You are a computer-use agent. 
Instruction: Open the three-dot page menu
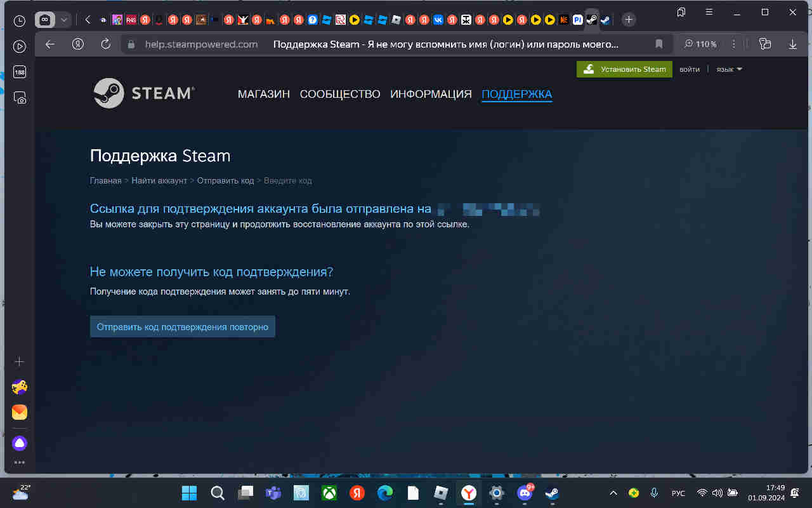(x=734, y=44)
